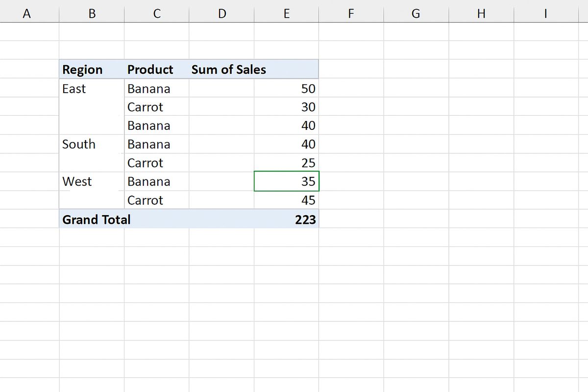Select the Carrot cell with sales 45
Viewport: 588px width, 392px height.
coord(156,200)
